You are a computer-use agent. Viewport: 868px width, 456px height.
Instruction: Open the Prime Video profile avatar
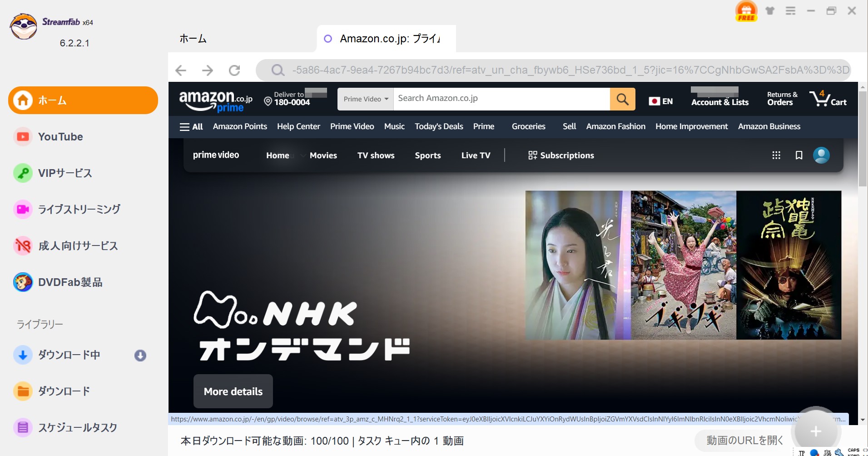821,155
